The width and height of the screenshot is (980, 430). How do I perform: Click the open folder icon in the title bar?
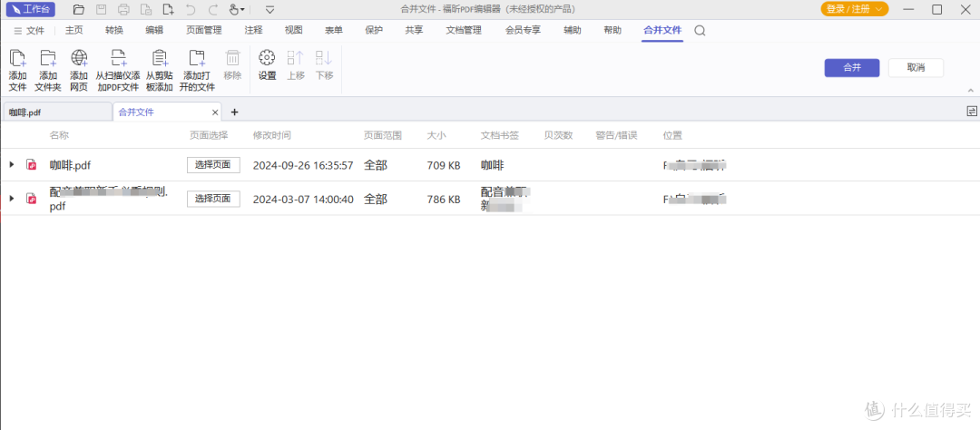click(x=78, y=9)
